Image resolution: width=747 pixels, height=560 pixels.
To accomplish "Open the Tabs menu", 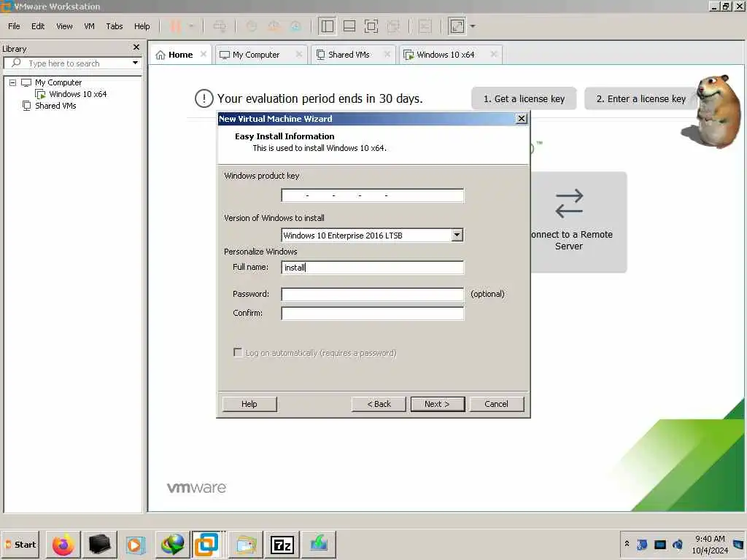I will 115,26.
